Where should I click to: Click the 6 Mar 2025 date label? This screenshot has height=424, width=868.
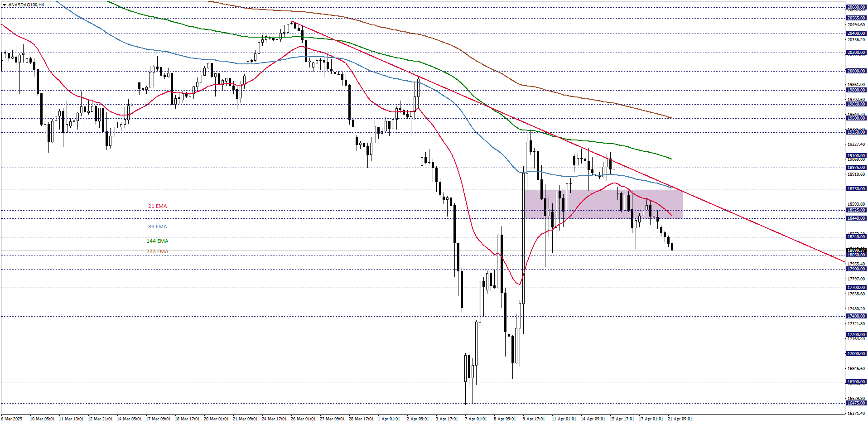(x=12, y=419)
